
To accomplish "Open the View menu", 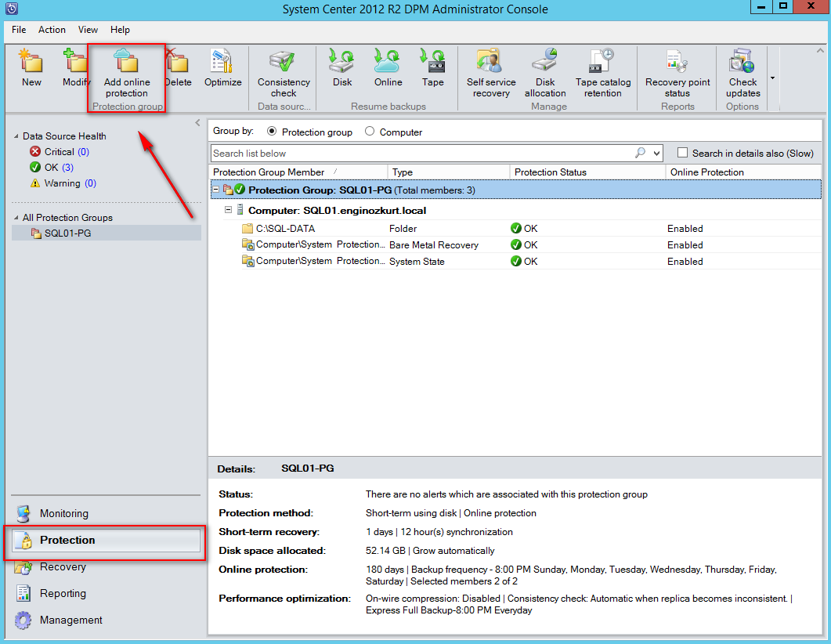I will (88, 30).
